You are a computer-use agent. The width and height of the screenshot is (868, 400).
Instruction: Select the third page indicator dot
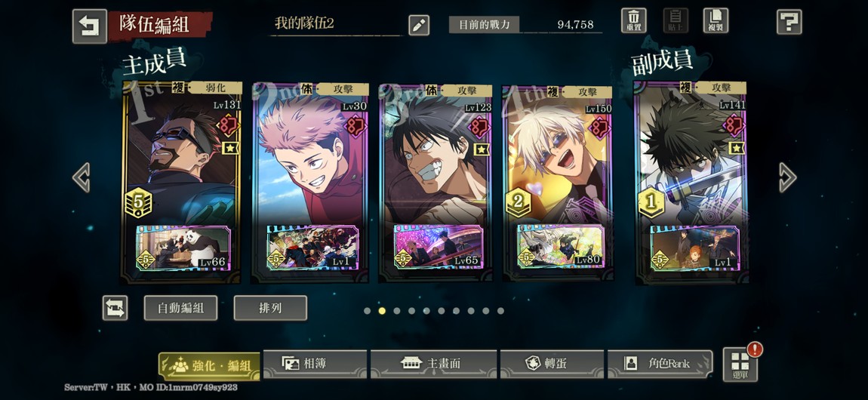click(397, 311)
